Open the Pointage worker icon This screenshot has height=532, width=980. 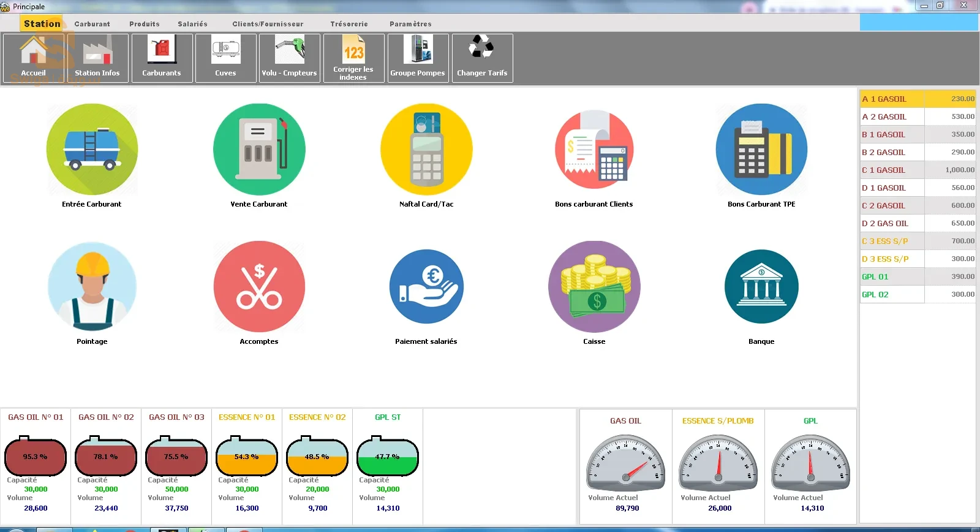92,287
